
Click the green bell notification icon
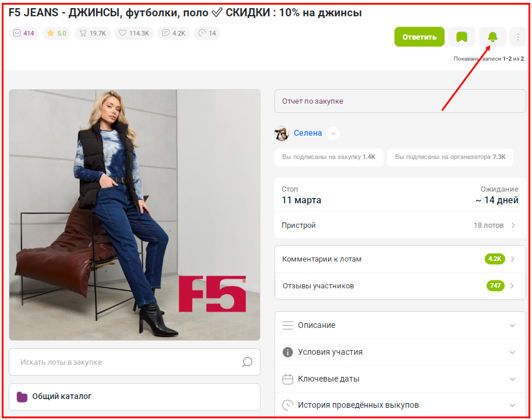click(x=492, y=37)
